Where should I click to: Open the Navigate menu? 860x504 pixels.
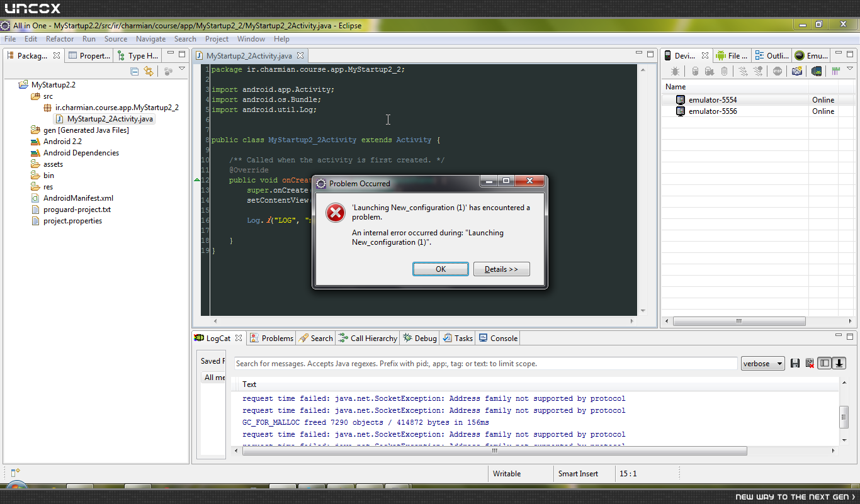click(x=151, y=38)
